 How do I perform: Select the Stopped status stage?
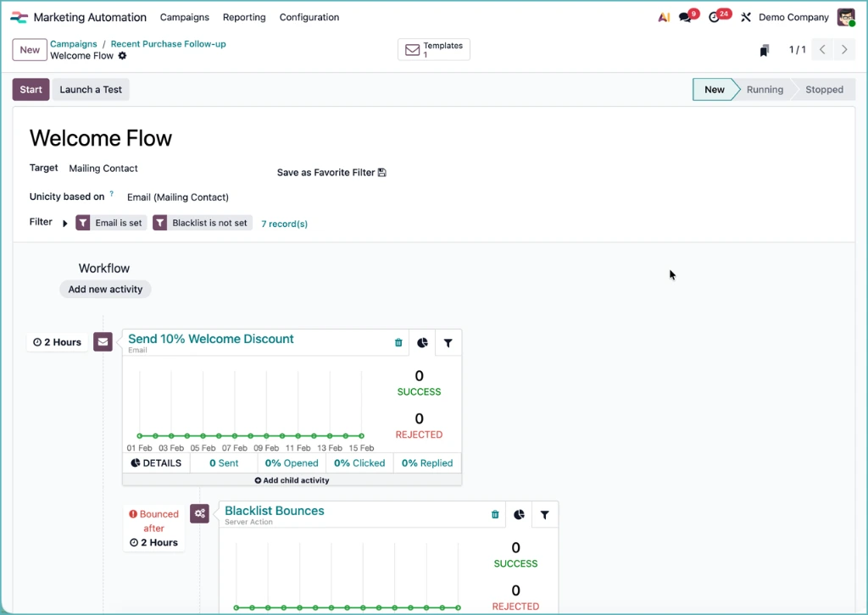tap(824, 90)
